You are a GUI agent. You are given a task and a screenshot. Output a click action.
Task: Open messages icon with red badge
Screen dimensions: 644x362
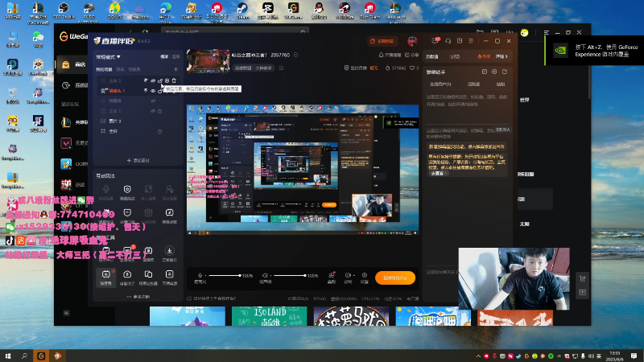coord(436,41)
